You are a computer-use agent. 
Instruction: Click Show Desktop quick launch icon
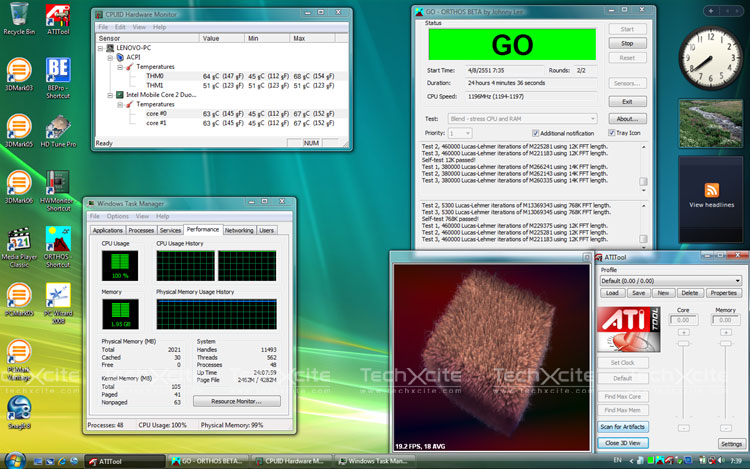pyautogui.click(x=38, y=461)
